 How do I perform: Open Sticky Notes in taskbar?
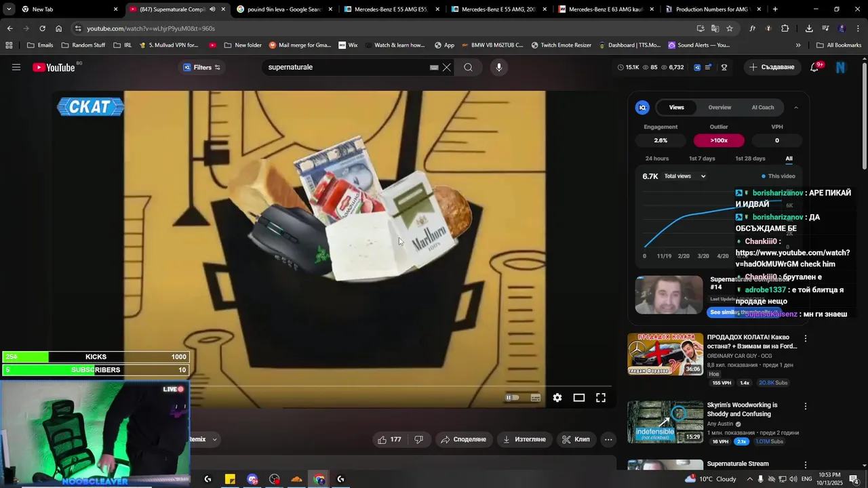pyautogui.click(x=230, y=479)
